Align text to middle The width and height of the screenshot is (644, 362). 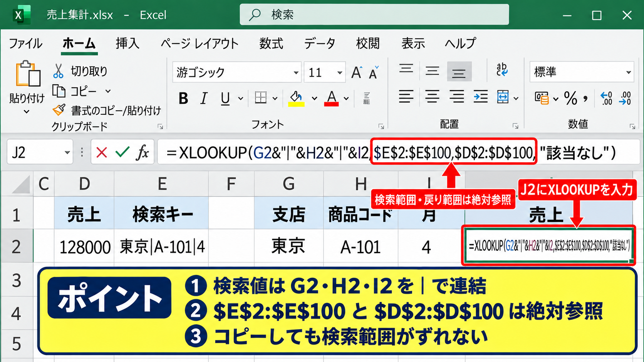[x=432, y=71]
